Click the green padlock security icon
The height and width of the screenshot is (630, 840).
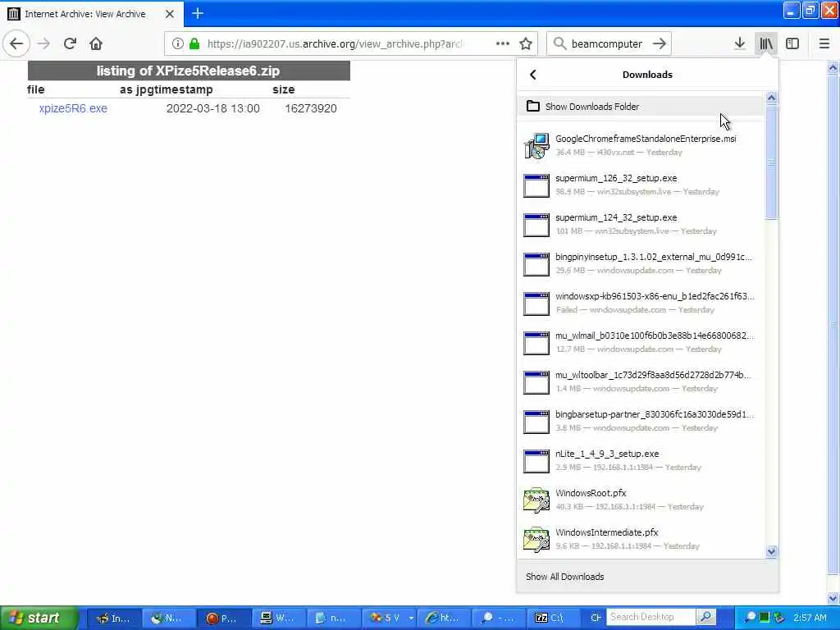(194, 43)
